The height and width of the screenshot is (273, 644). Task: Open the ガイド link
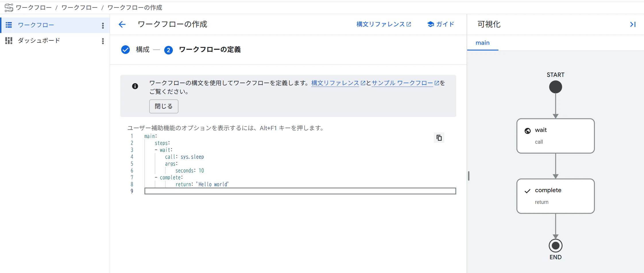441,24
